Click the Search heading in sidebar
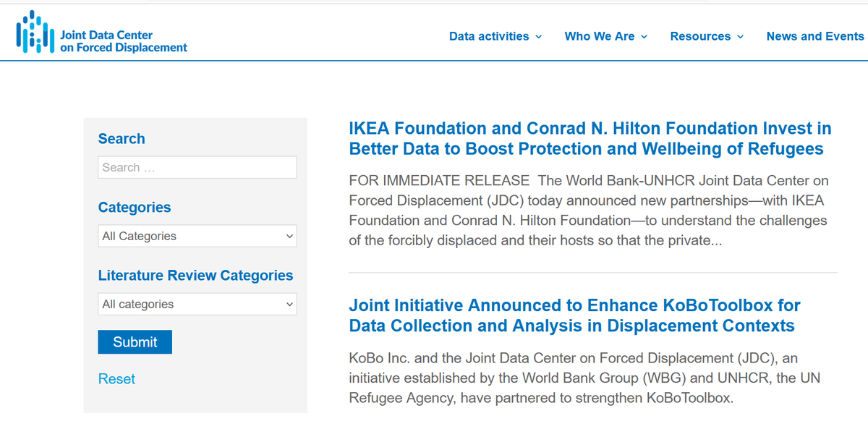Screen dimensions: 868x429 (122, 139)
